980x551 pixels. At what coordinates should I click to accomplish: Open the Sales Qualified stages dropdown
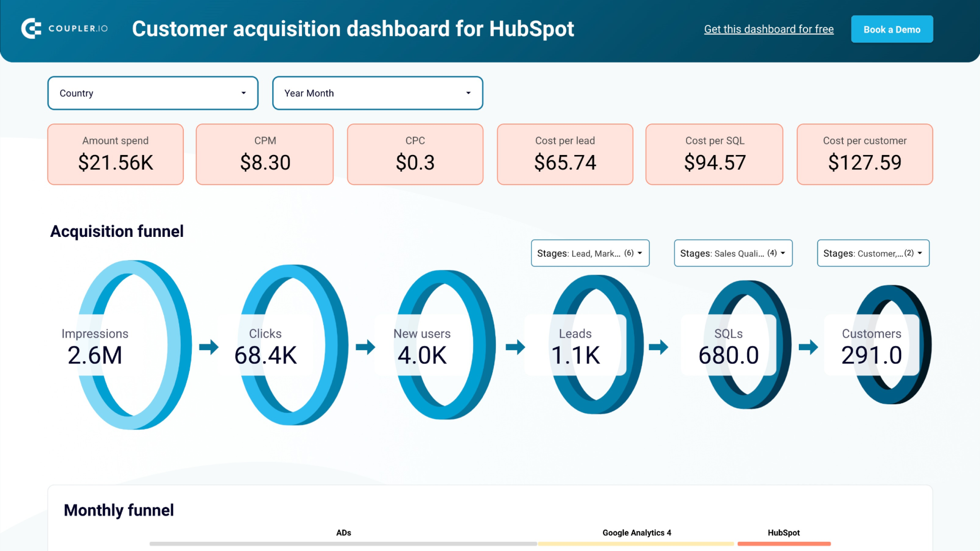coord(733,253)
